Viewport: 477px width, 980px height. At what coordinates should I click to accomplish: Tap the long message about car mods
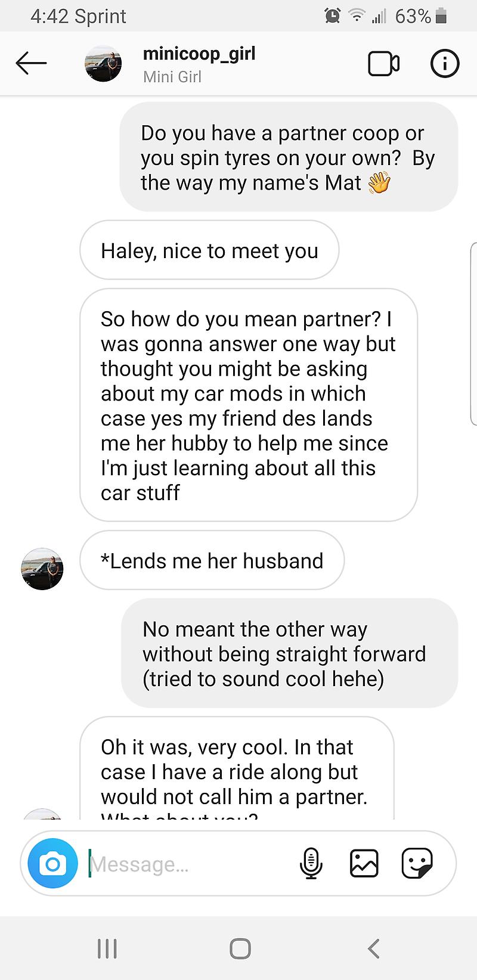pyautogui.click(x=249, y=405)
